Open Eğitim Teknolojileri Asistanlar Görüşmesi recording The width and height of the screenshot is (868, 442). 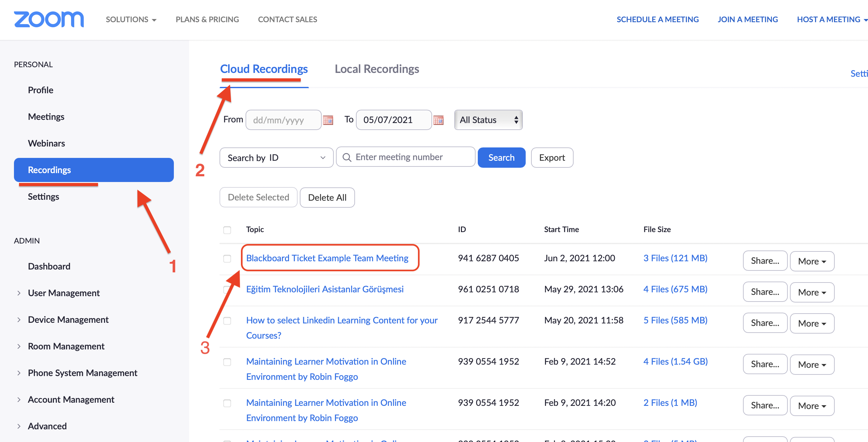tap(325, 289)
